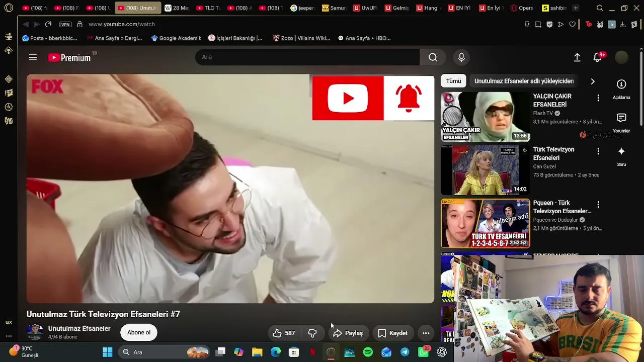
Task: Open the 14:02 Türk Televizyon Efsaneleri thumbnail
Action: 486,170
